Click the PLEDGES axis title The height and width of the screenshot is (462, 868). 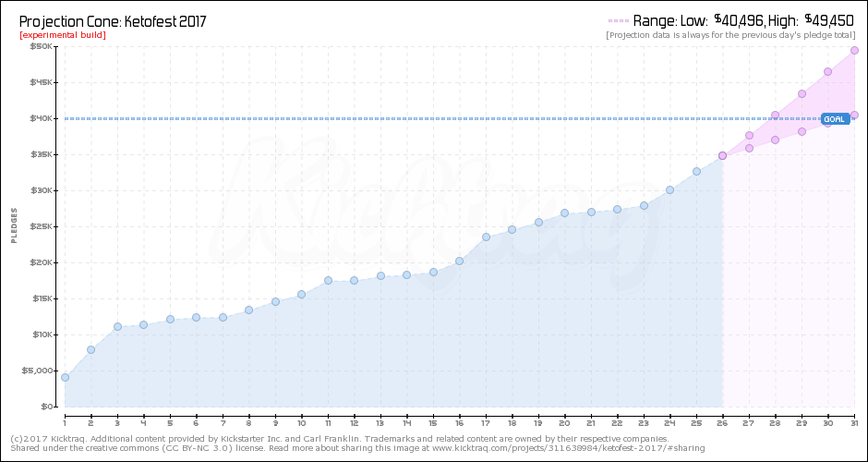pyautogui.click(x=15, y=225)
